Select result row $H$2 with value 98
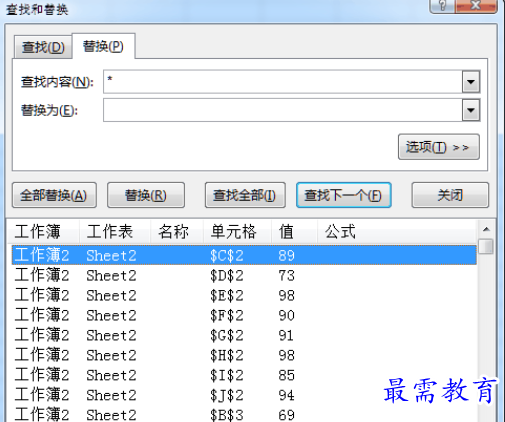Image resolution: width=505 pixels, height=422 pixels. [x=244, y=355]
